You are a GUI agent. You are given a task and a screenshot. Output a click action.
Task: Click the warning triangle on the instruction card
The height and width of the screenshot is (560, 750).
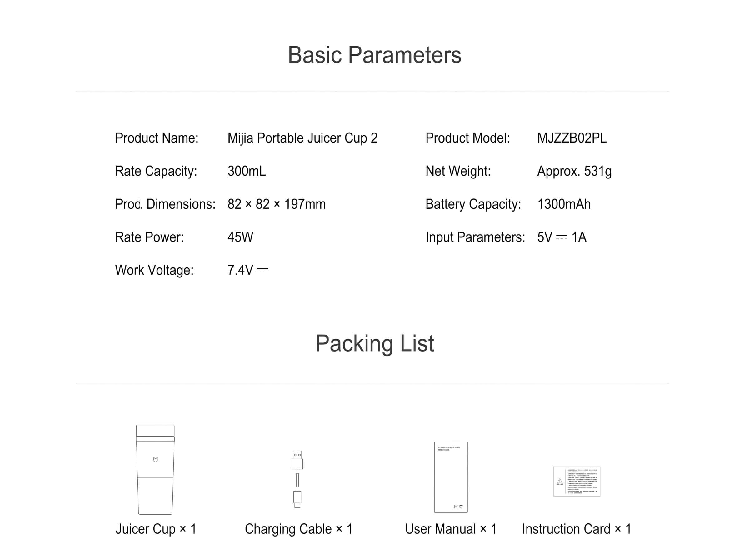pos(560,481)
